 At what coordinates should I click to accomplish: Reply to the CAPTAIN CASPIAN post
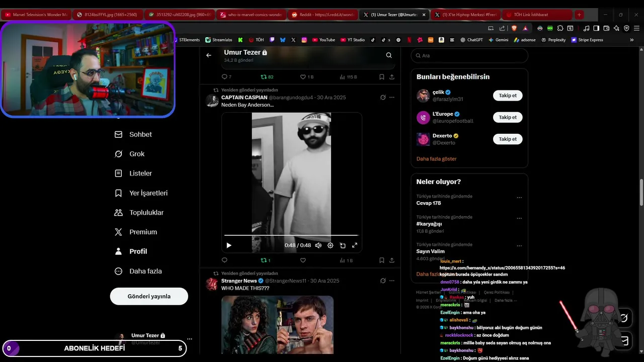coord(224,260)
